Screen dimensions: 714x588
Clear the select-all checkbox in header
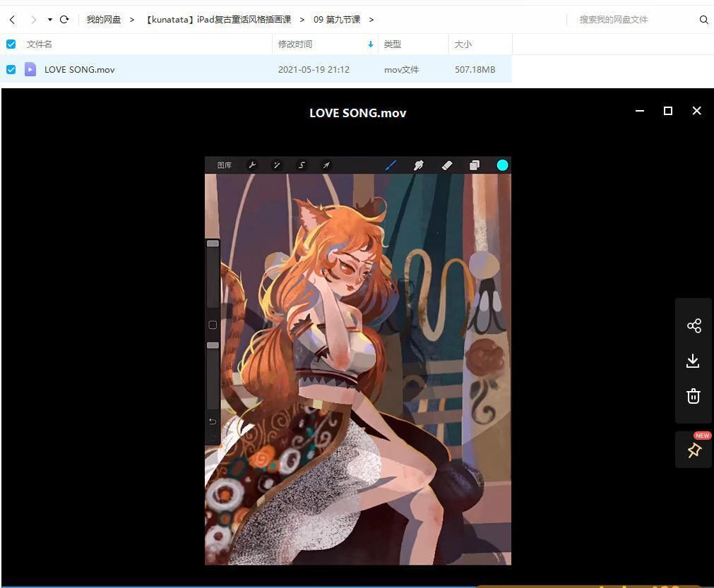coord(11,44)
